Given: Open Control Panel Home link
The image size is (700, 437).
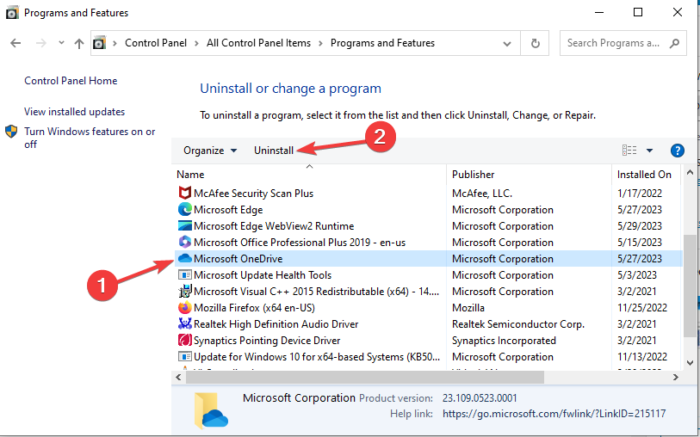Looking at the screenshot, I should click(70, 81).
